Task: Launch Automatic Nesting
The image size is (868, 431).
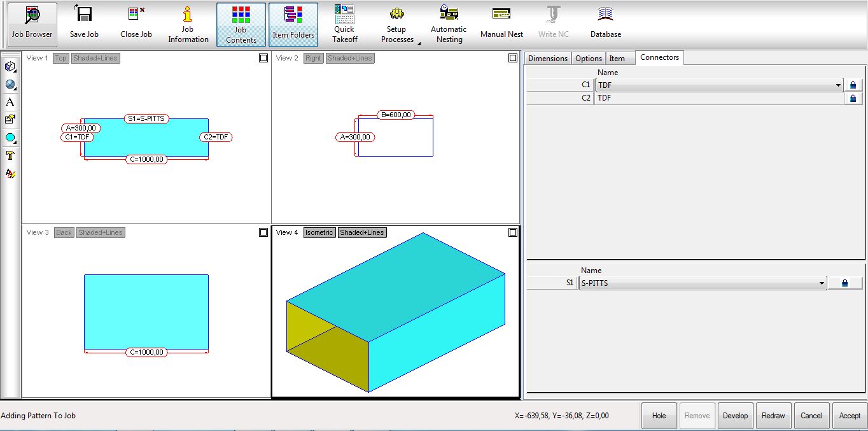Action: click(449, 24)
